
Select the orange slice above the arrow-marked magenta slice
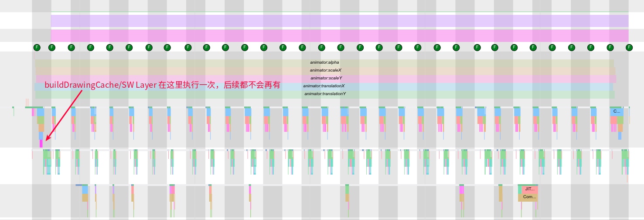[41, 128]
